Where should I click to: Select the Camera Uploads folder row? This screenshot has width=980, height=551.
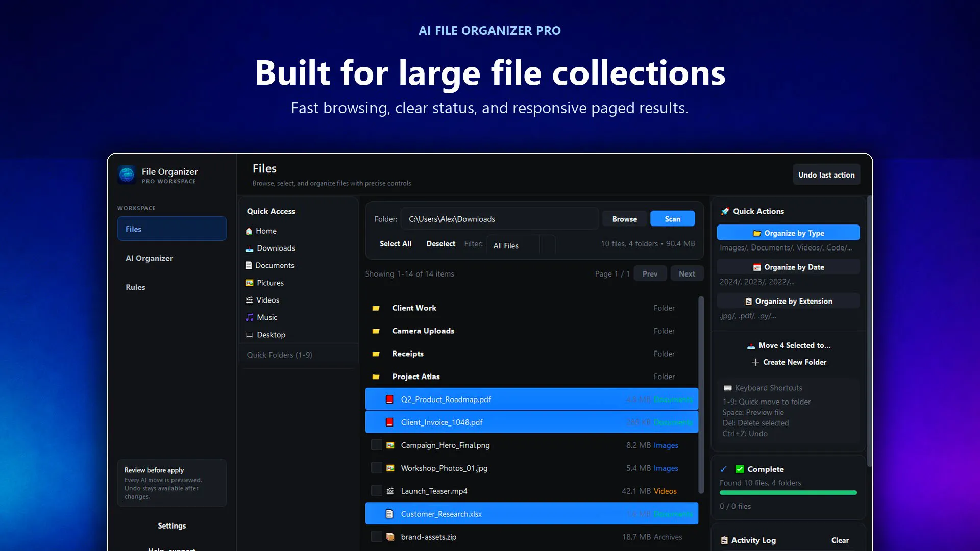(x=531, y=331)
